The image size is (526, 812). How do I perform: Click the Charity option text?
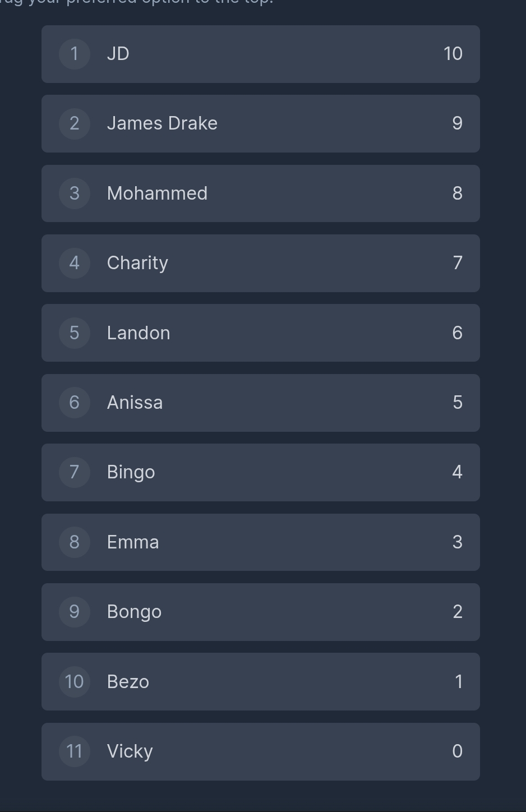[x=137, y=263]
